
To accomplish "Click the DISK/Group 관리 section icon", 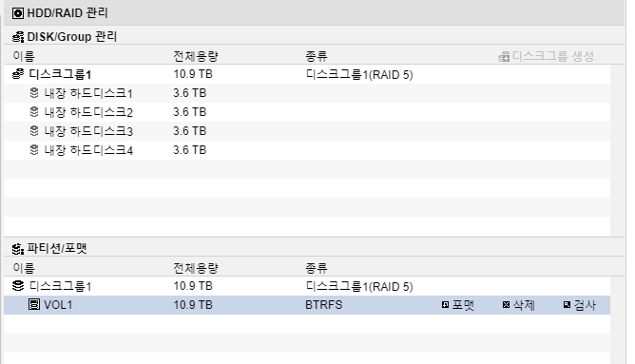I will 18,37.
